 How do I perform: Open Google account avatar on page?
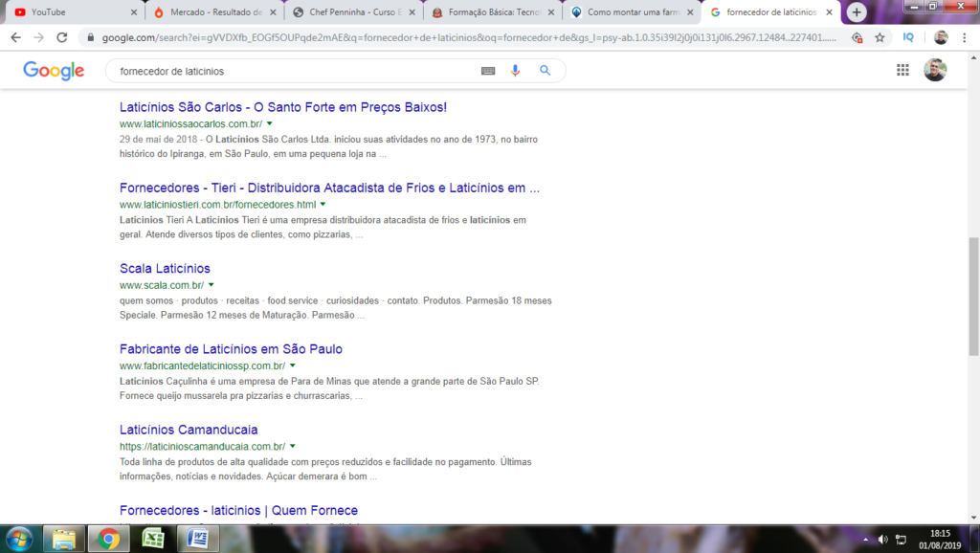935,70
